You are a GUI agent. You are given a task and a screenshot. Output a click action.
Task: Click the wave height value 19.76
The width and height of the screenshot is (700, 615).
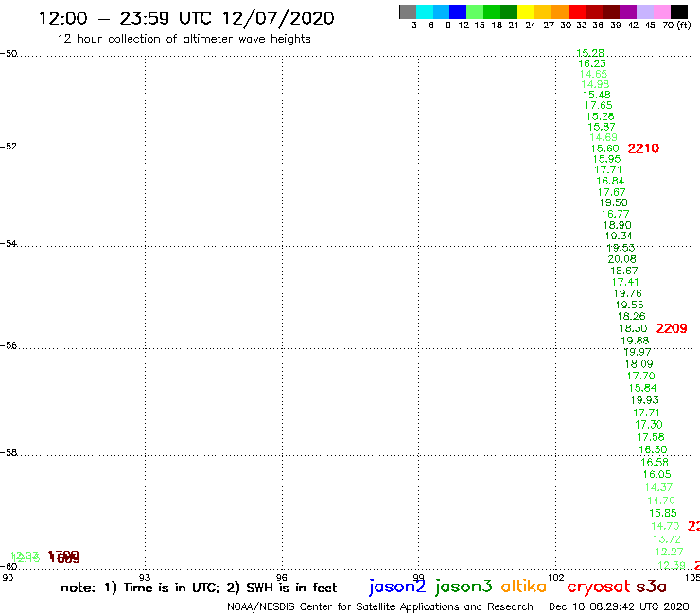click(x=628, y=293)
